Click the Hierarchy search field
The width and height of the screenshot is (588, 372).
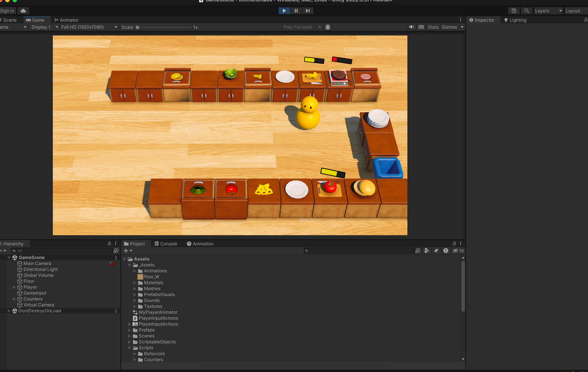click(x=62, y=251)
